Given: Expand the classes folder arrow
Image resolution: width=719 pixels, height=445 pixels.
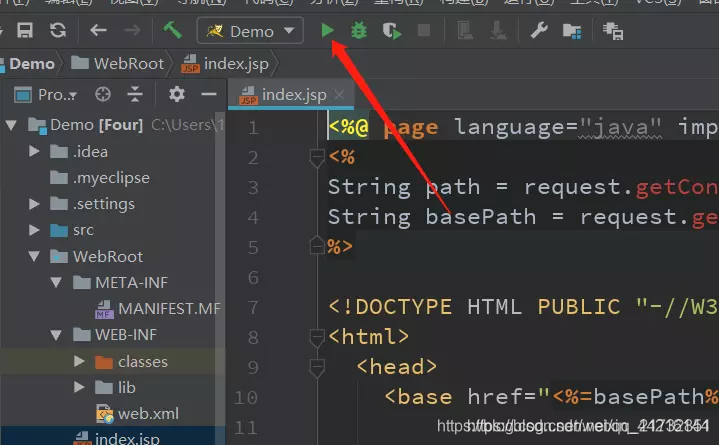Looking at the screenshot, I should 79,361.
